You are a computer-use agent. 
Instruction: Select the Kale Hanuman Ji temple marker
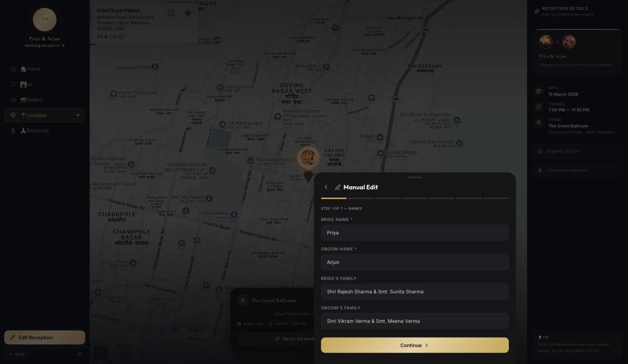pyautogui.click(x=250, y=161)
